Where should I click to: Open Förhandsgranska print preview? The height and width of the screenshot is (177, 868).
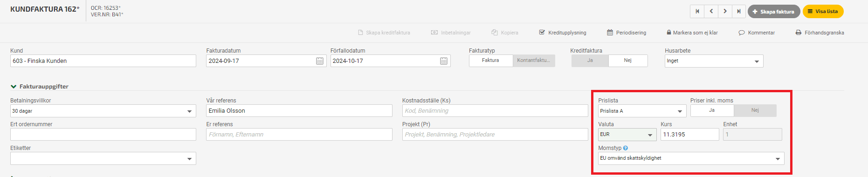[820, 33]
